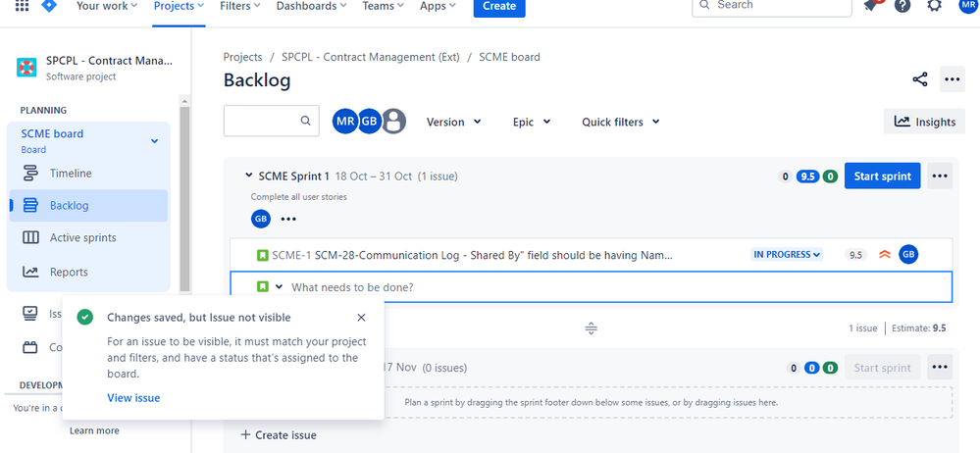This screenshot has height=453, width=980.
Task: Click the View issue link
Action: [x=133, y=398]
